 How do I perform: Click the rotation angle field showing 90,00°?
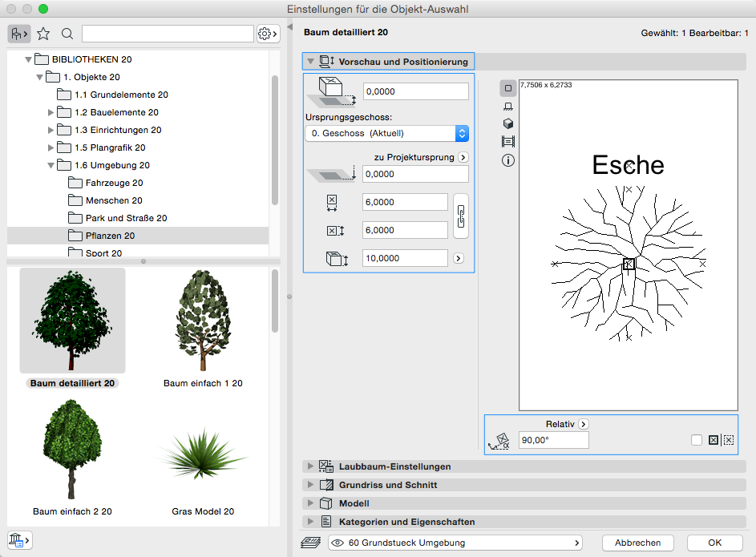[553, 440]
